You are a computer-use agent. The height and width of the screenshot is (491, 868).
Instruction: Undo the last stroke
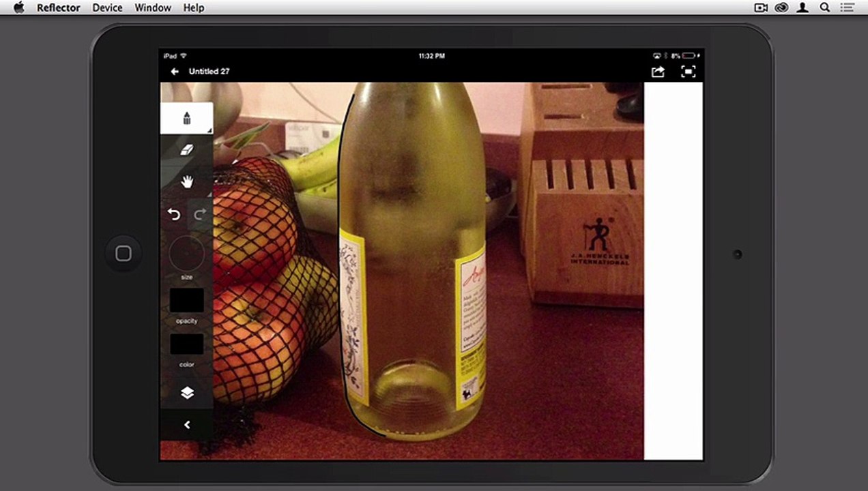[x=174, y=215]
